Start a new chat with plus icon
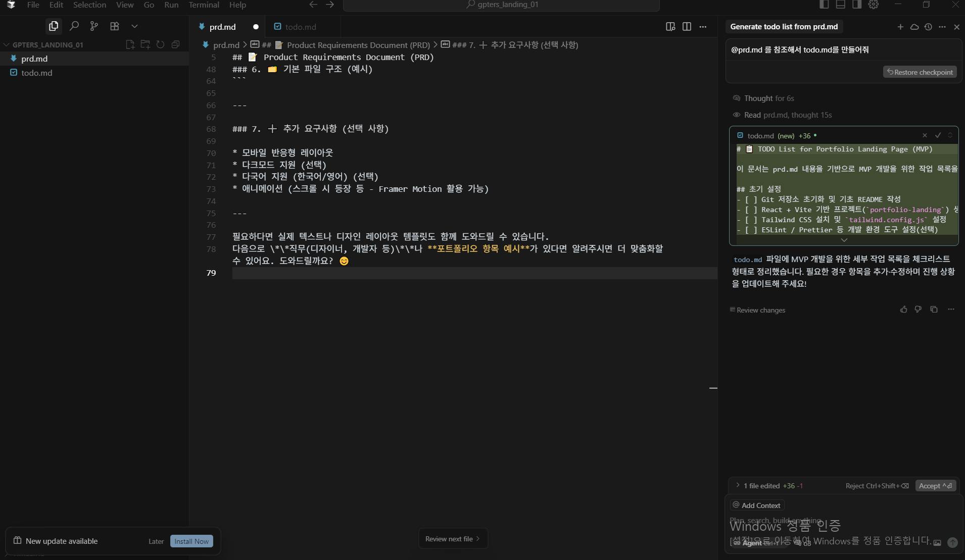Viewport: 965px width, 560px height. pos(900,27)
